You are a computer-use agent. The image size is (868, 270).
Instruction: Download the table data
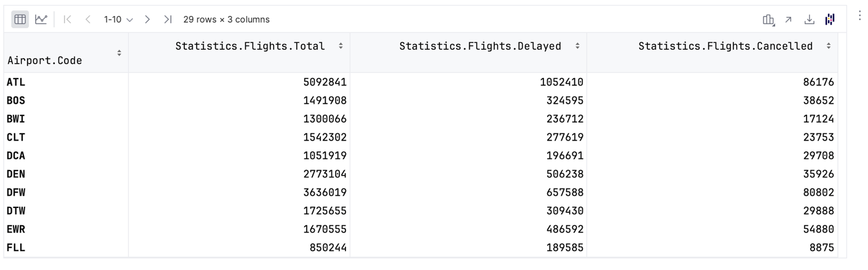click(809, 20)
